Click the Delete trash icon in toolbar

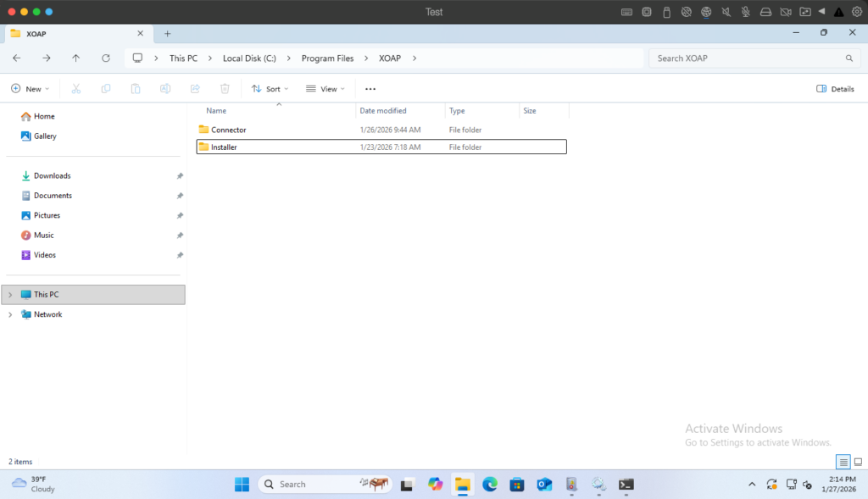[x=225, y=89]
